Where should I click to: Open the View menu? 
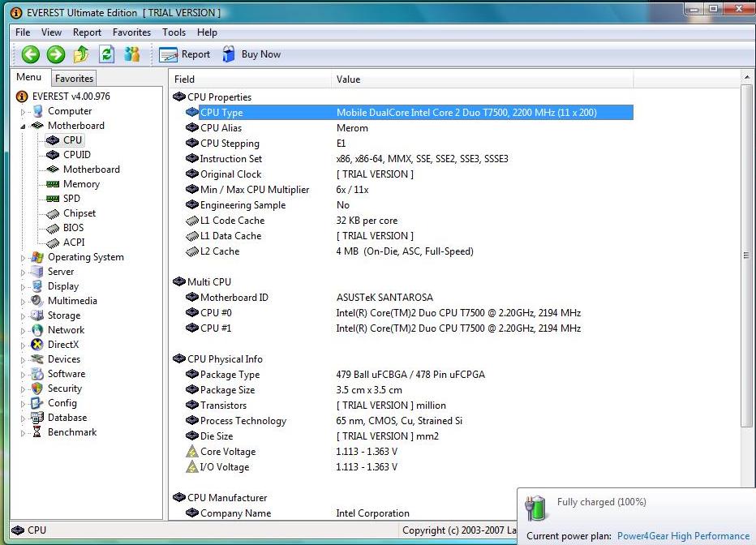tap(51, 32)
